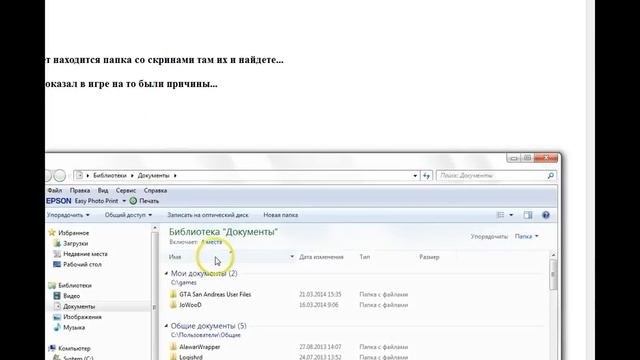The image size is (640, 360).
Task: Click the Компьютер icon in sidebar
Action: [x=52, y=348]
